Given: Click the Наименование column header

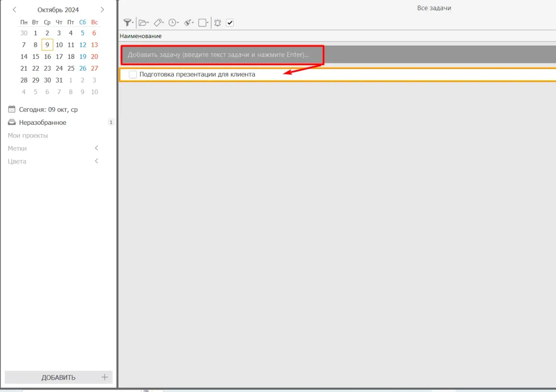Looking at the screenshot, I should point(141,36).
